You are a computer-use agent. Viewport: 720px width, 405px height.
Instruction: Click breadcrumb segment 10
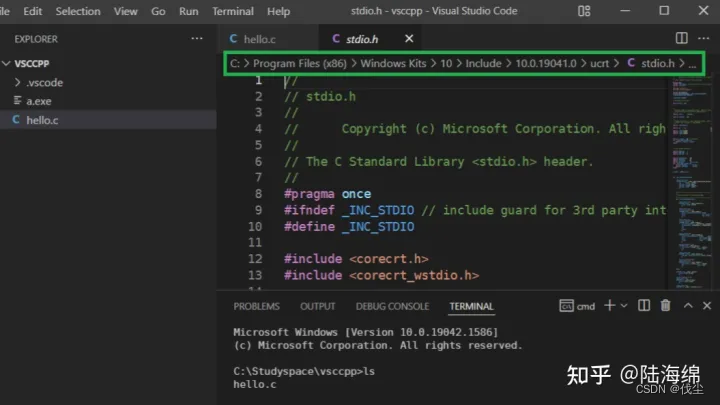pyautogui.click(x=446, y=63)
